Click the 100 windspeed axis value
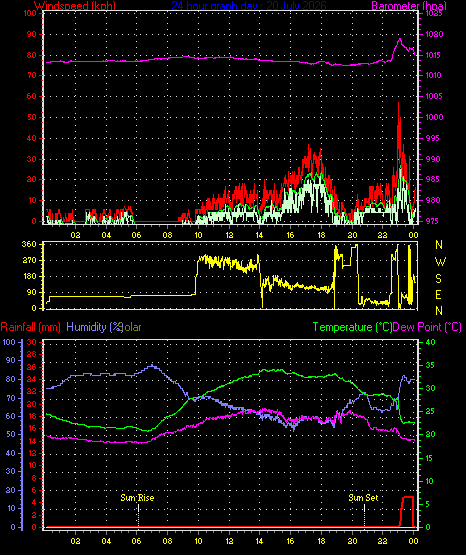 [30, 13]
